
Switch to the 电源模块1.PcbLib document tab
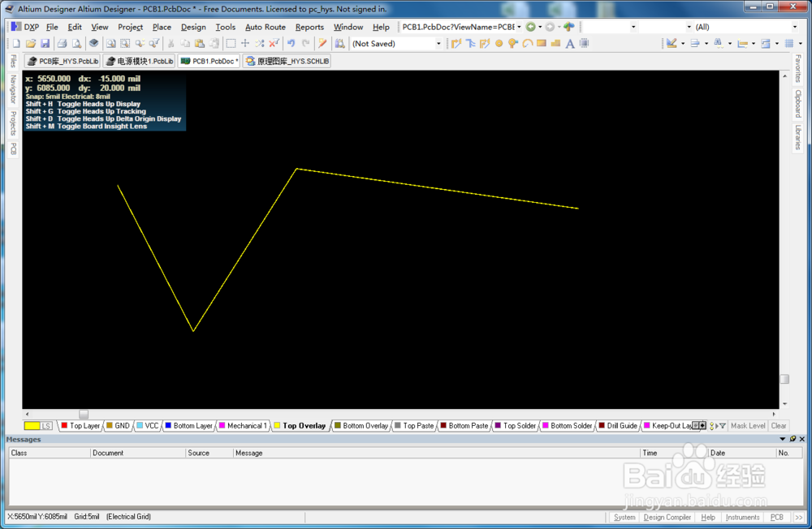(x=139, y=61)
